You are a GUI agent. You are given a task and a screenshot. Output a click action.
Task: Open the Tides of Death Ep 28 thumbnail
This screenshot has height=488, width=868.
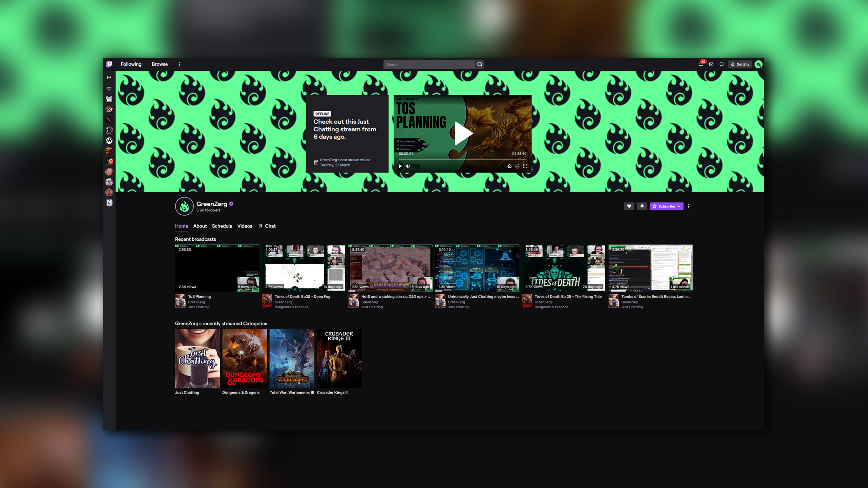[564, 268]
